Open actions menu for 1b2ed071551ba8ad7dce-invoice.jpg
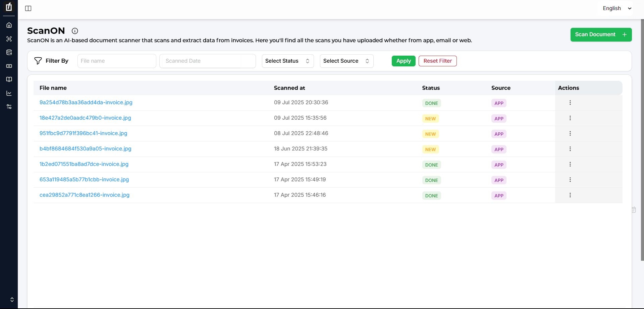 point(570,164)
